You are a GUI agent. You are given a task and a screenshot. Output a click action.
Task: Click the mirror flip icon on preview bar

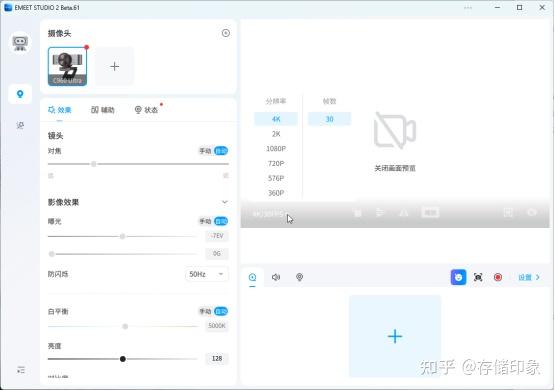(x=404, y=213)
